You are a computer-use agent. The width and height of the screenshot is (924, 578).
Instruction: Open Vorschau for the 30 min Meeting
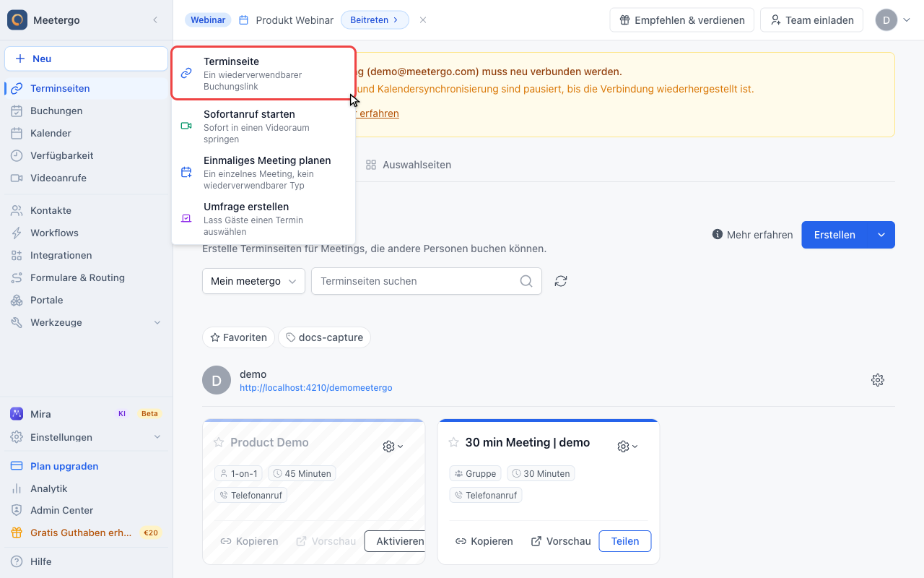(x=561, y=541)
